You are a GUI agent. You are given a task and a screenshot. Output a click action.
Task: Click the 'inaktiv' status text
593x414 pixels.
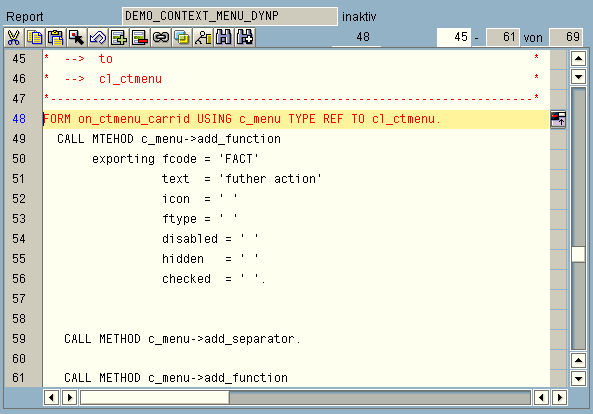(x=359, y=17)
